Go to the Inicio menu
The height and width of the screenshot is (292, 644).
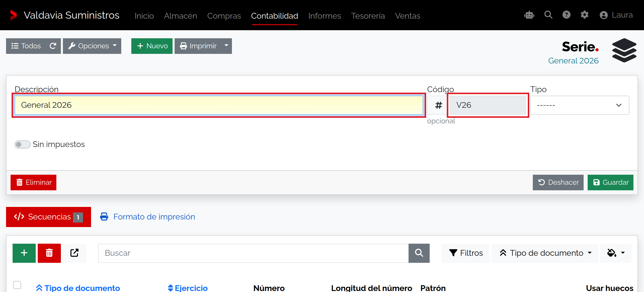tap(144, 16)
